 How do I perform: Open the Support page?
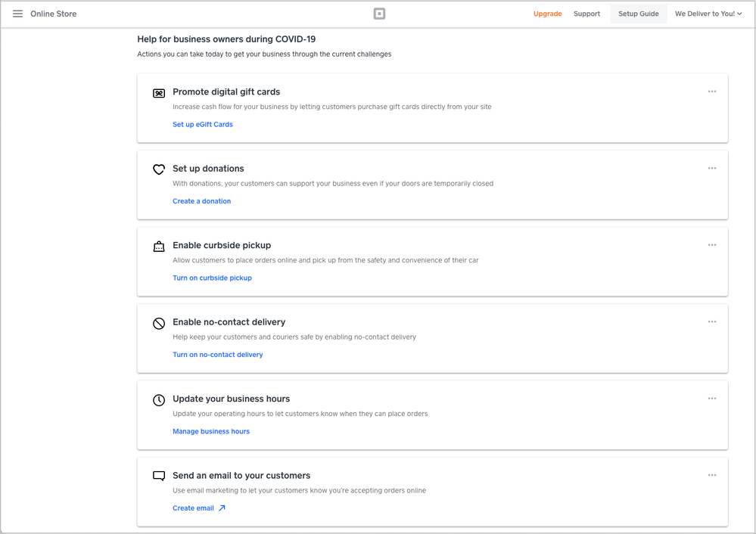click(x=586, y=14)
